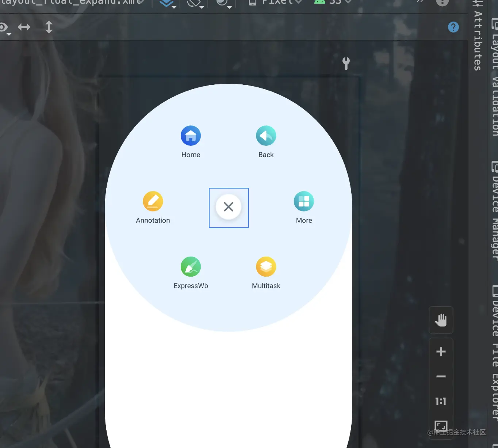Click the Back text label
The image size is (498, 448).
point(266,155)
